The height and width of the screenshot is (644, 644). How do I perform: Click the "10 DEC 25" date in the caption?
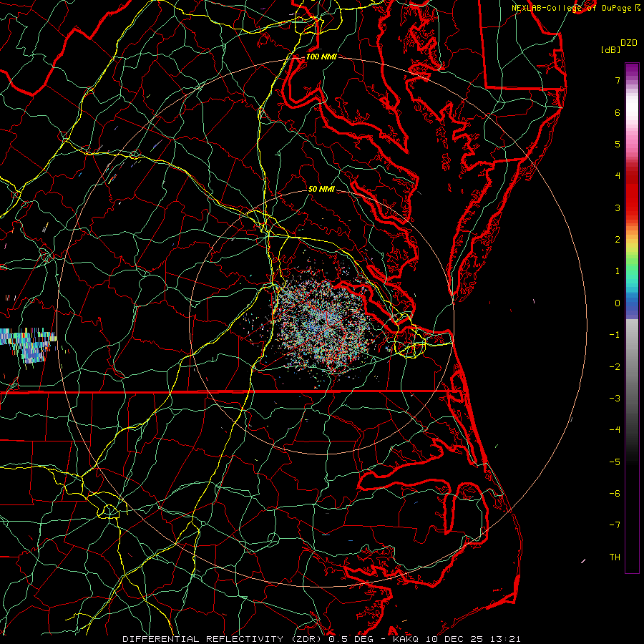453,639
